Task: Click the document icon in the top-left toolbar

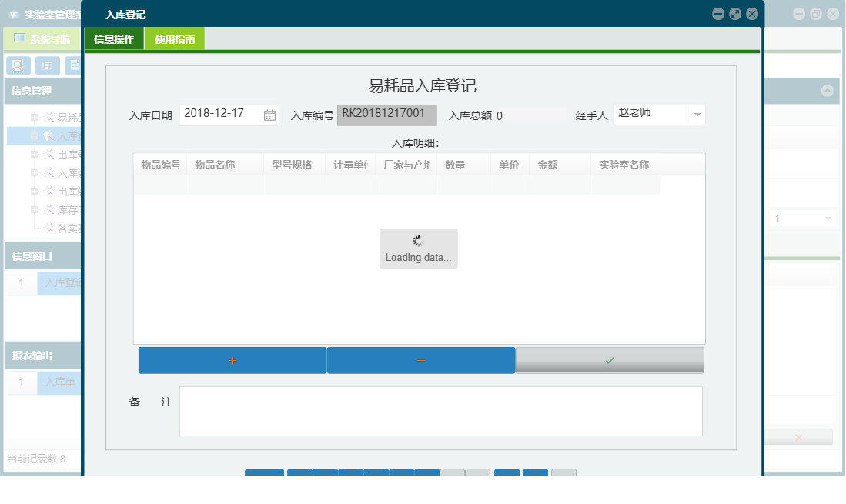Action: (73, 65)
